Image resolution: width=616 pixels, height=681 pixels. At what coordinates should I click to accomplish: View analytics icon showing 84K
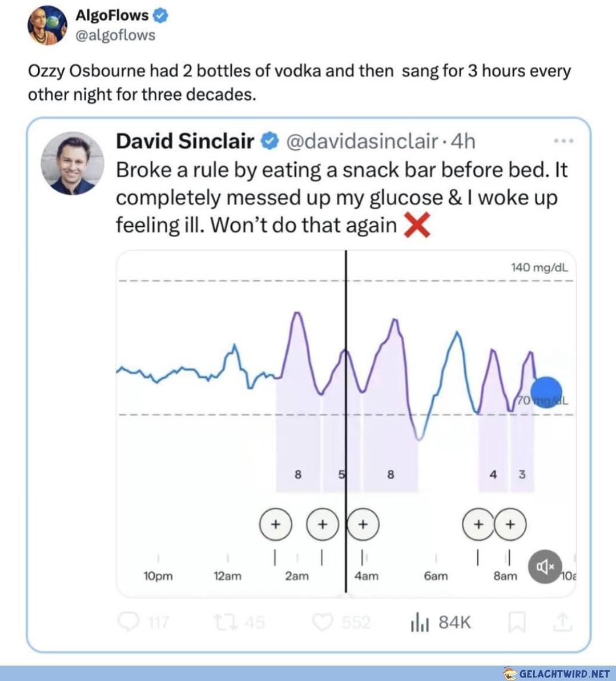point(420,622)
